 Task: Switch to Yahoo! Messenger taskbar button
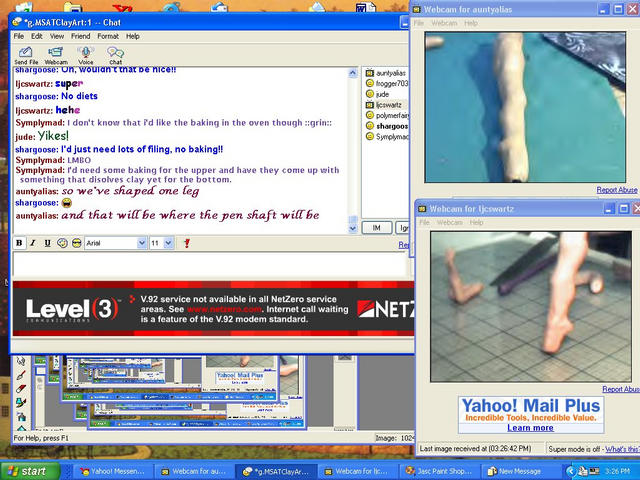point(113,471)
